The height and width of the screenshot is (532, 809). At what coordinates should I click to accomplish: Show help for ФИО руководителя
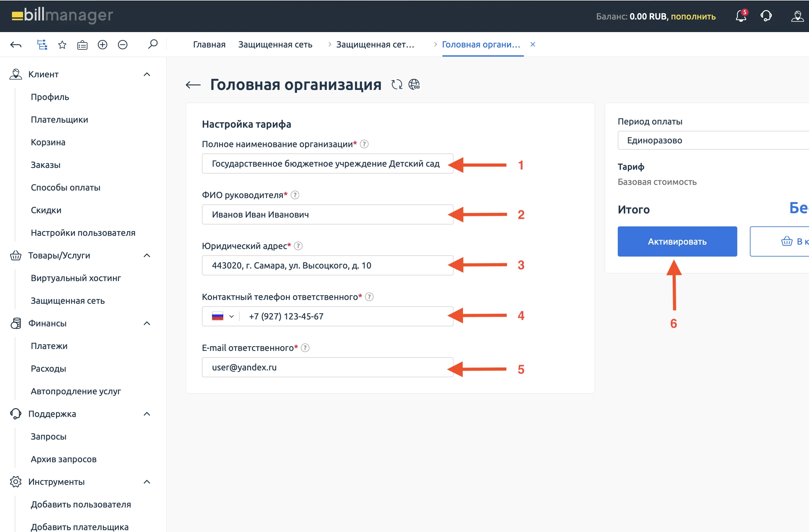(295, 195)
